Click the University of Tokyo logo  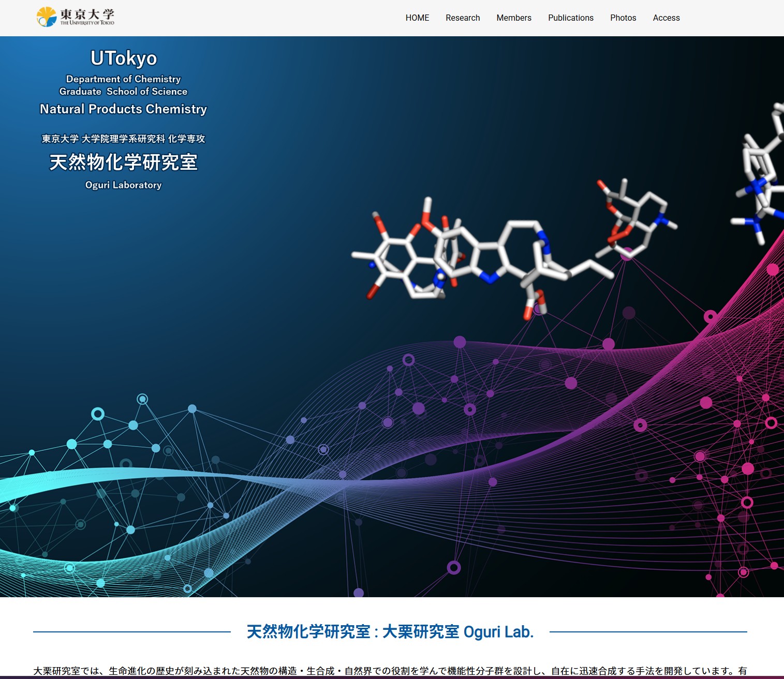76,17
